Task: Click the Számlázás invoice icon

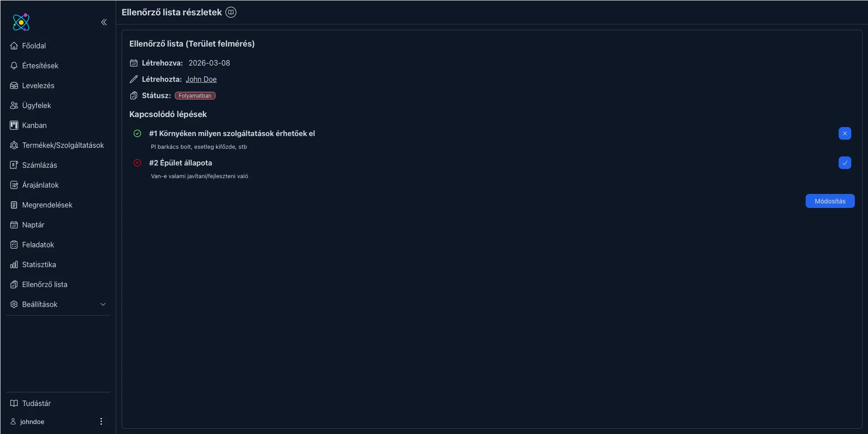Action: click(x=14, y=165)
